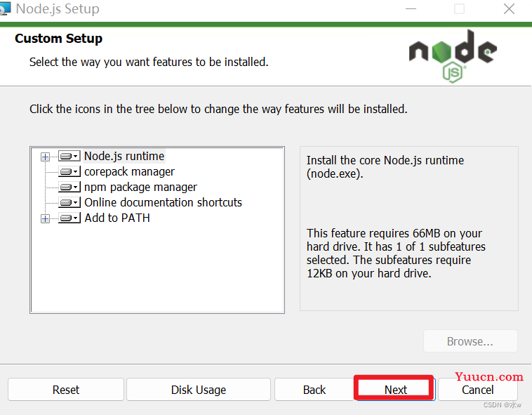This screenshot has height=415, width=532.
Task: Select the npm package manager tree label
Action: (140, 187)
